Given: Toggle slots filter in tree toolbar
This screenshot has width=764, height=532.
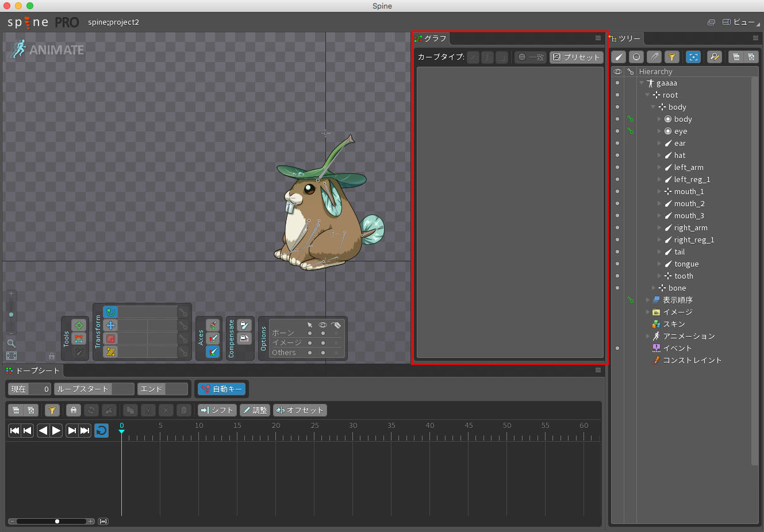Looking at the screenshot, I should [x=636, y=57].
